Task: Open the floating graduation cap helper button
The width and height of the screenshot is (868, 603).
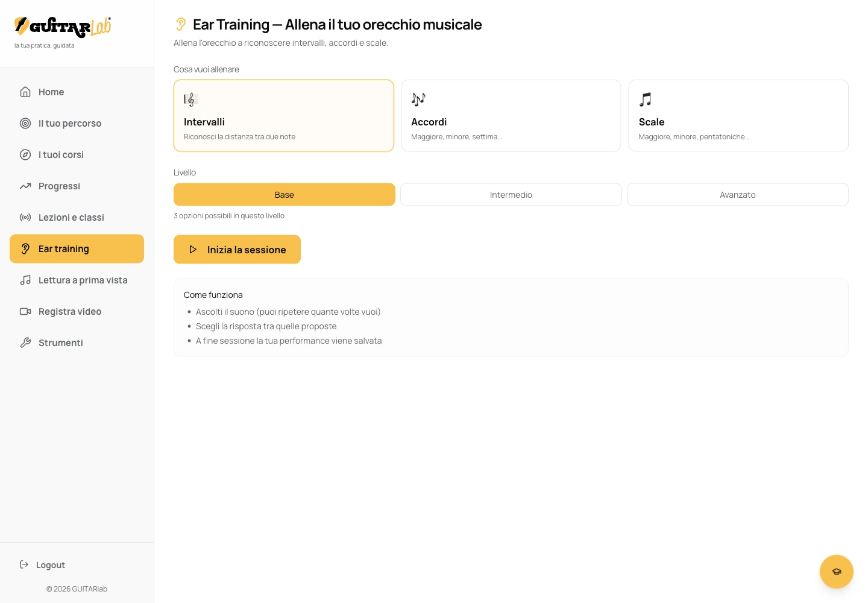Action: coord(837,572)
